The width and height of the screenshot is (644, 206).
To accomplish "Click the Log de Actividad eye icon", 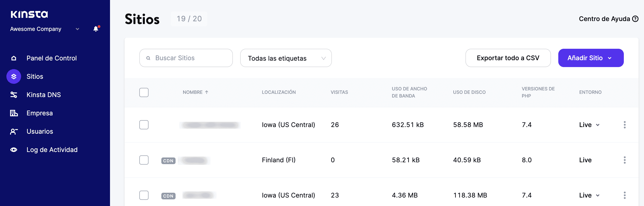I will [14, 150].
